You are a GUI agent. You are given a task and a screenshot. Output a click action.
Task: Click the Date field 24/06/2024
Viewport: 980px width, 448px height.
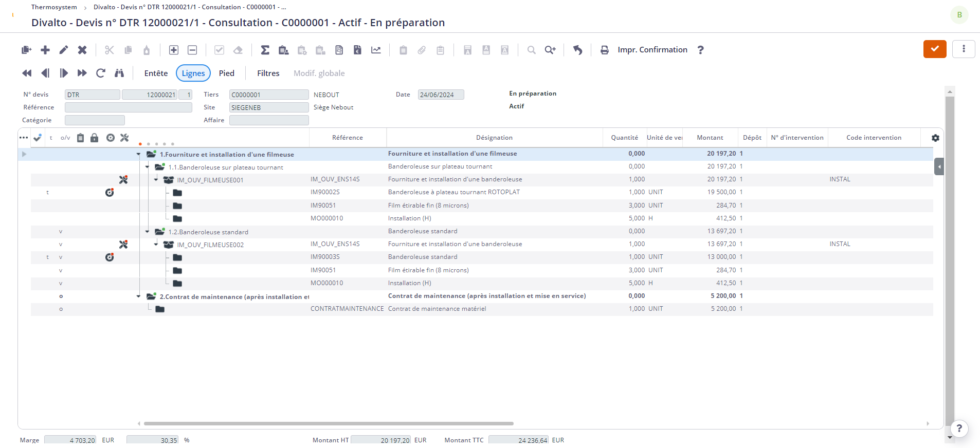441,95
